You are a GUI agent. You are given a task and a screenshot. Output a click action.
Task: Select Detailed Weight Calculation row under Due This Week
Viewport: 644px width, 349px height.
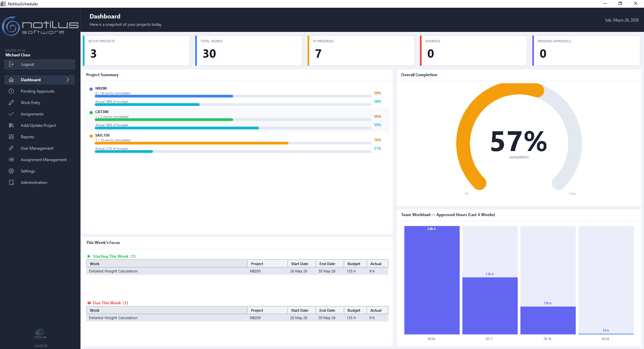[x=237, y=318]
